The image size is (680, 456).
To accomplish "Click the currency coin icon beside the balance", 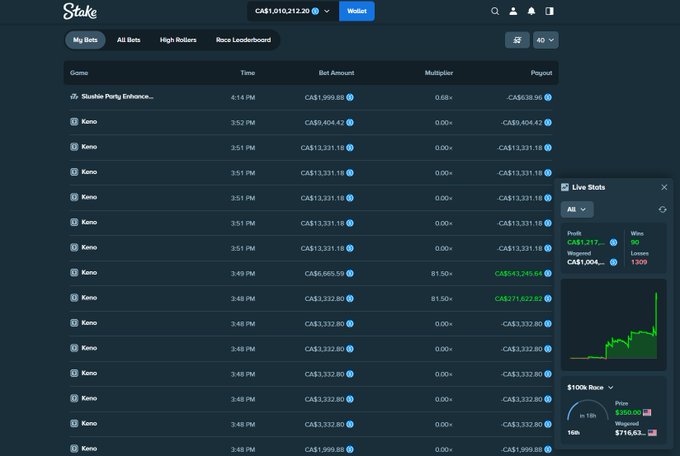I will coord(315,11).
